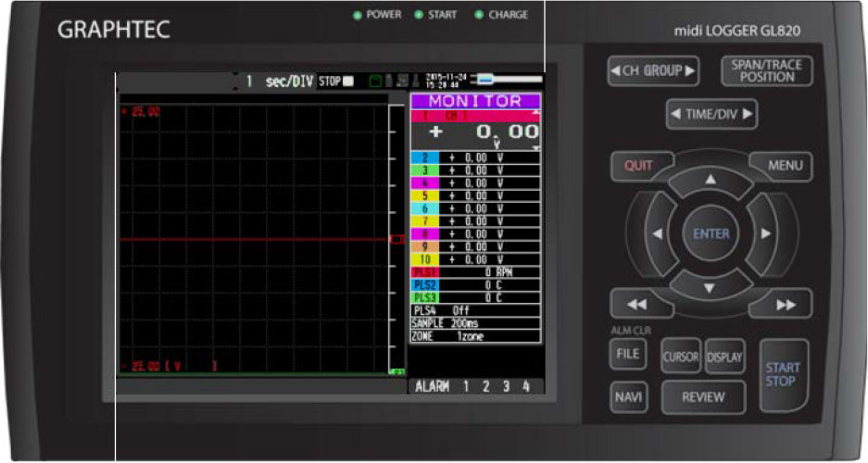
Task: Select the FILE key
Action: point(628,354)
